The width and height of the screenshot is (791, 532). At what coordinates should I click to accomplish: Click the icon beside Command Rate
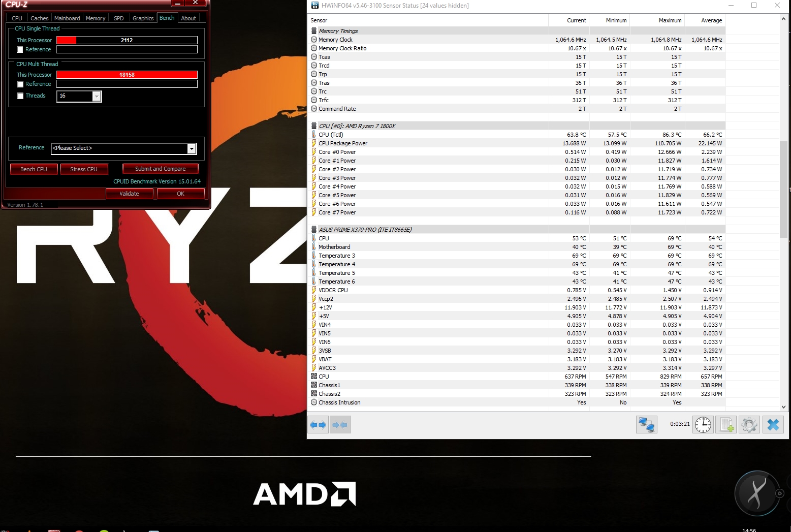point(314,109)
